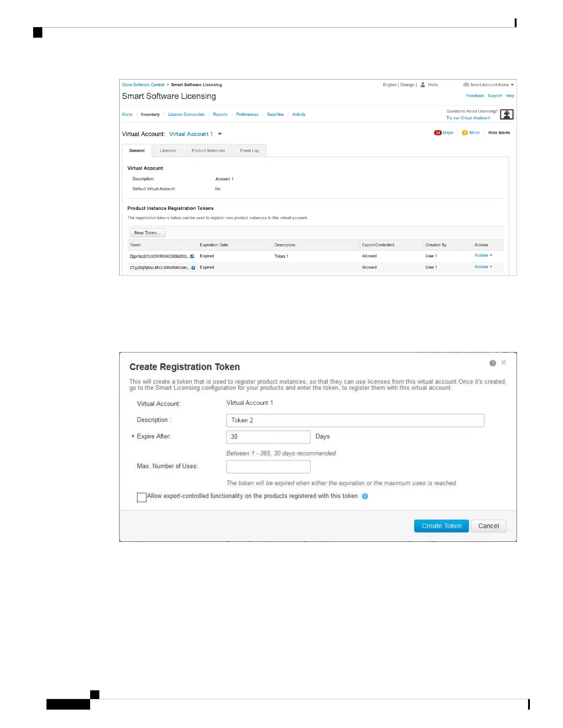Follow the Cisco Software Central breadcrumb link

coord(143,85)
